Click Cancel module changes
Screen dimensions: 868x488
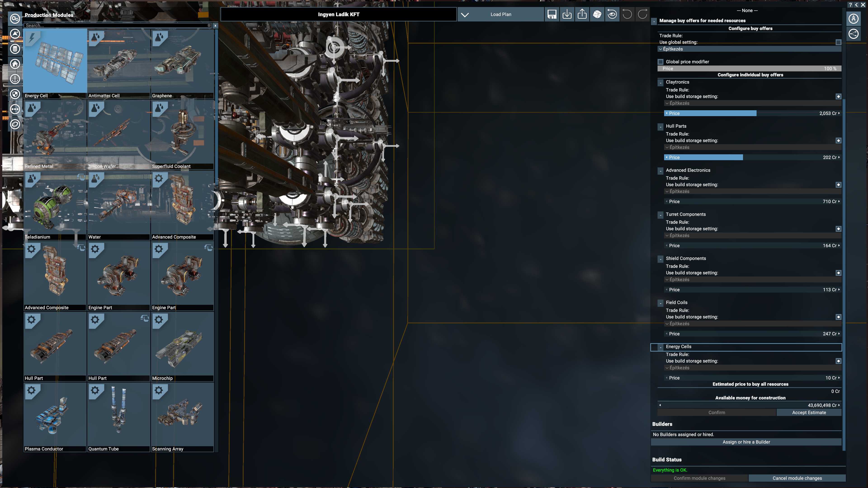797,479
